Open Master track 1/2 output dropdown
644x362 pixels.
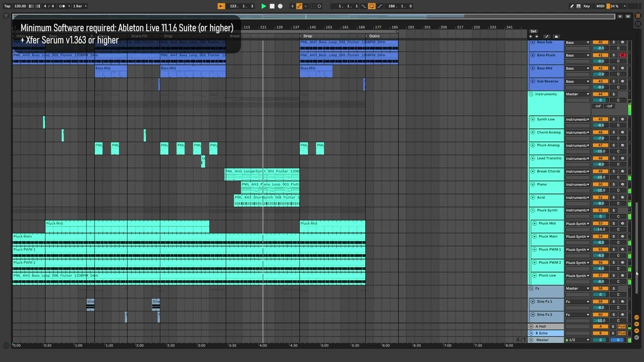(578, 340)
